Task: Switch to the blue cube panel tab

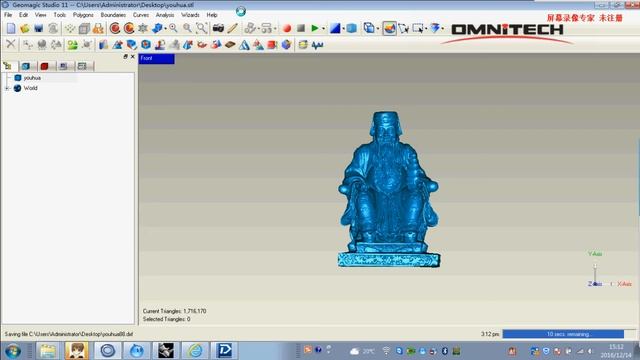Action: [26, 66]
